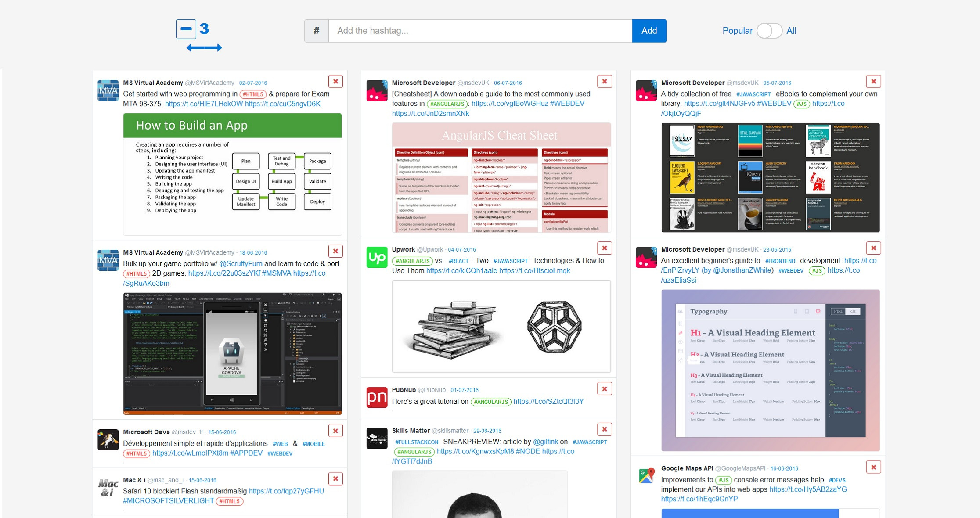The width and height of the screenshot is (980, 518).
Task: Remove the Mac & i tweet
Action: pyautogui.click(x=335, y=478)
